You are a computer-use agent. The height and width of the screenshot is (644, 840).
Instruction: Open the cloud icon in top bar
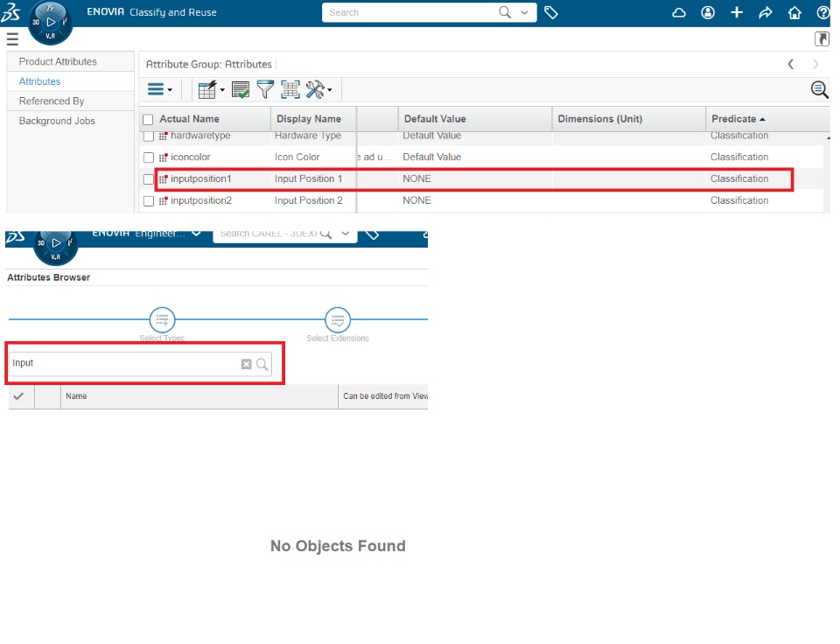click(x=679, y=12)
